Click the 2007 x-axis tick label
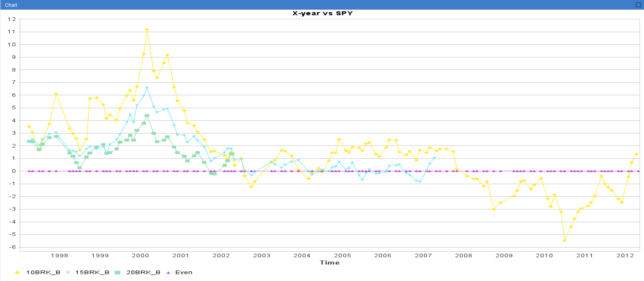The width and height of the screenshot is (644, 281). (423, 255)
